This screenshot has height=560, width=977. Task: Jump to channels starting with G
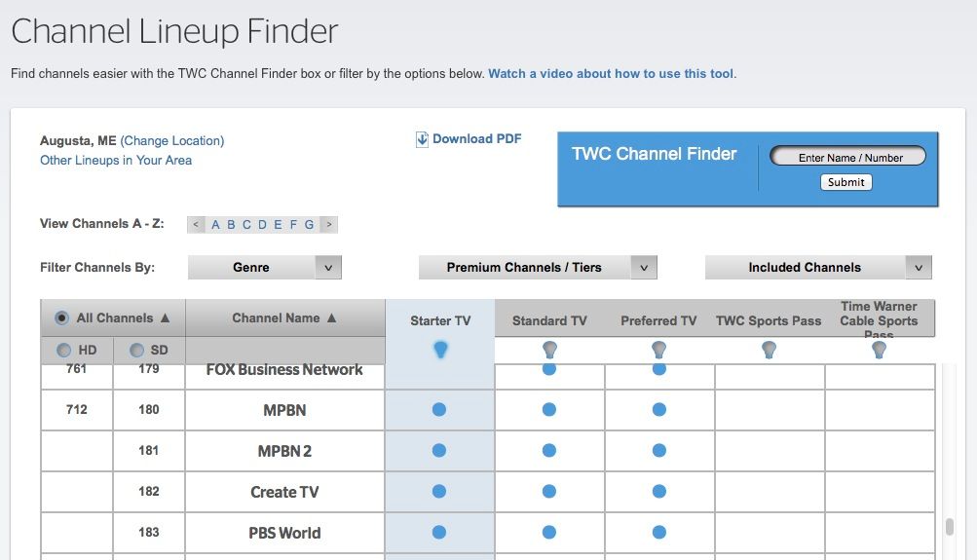pos(309,224)
